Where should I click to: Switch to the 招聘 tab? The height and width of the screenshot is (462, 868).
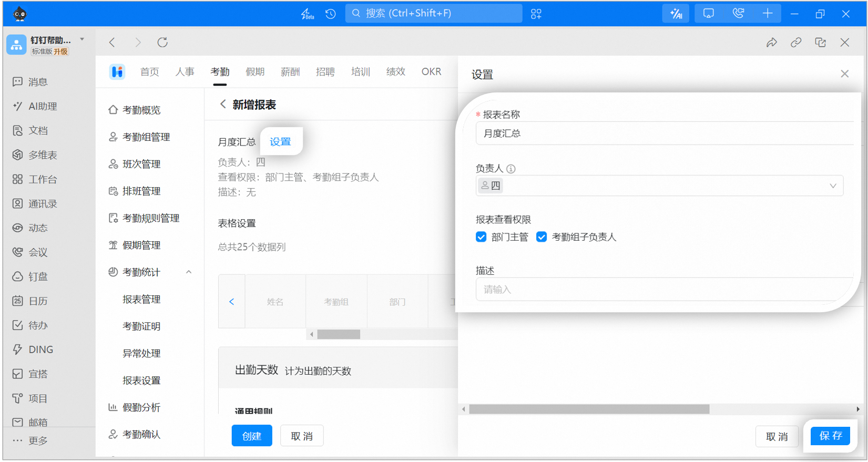click(x=325, y=72)
